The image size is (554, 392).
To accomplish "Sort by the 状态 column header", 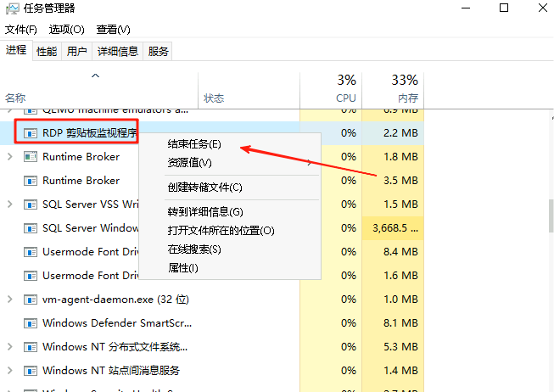I will (249, 91).
